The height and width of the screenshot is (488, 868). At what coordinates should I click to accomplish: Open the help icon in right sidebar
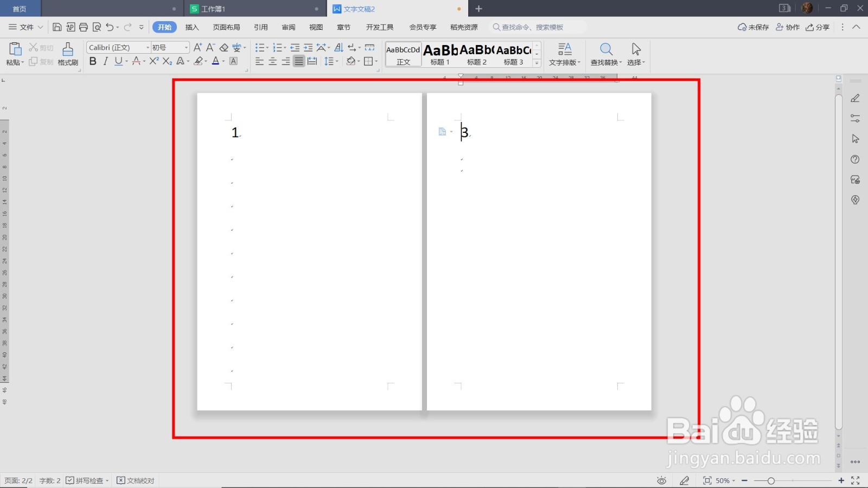856,159
